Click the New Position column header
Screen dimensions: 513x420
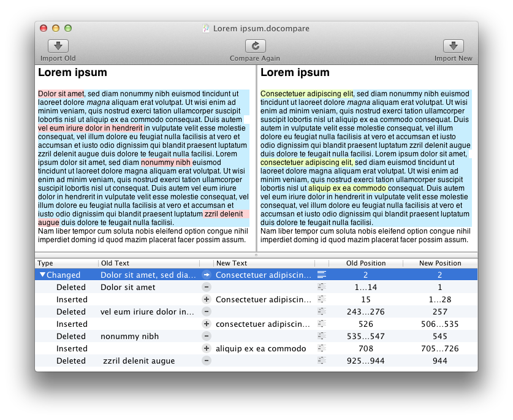tap(439, 263)
